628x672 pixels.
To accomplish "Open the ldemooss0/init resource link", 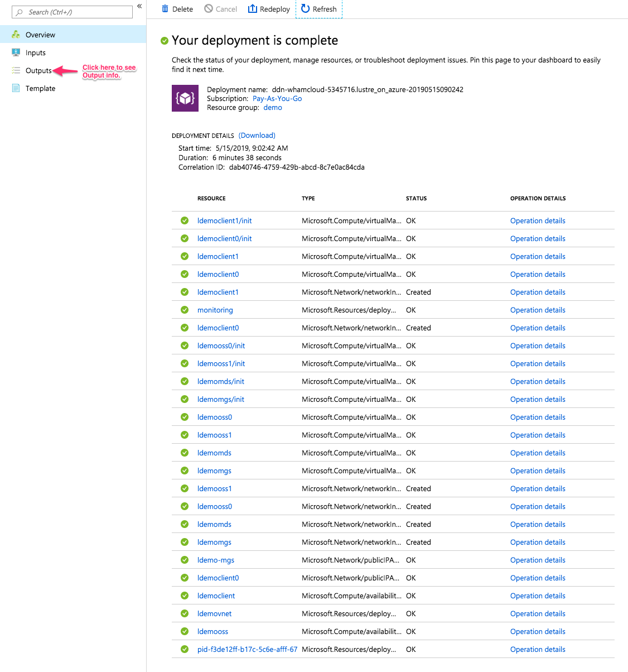I will pyautogui.click(x=221, y=345).
